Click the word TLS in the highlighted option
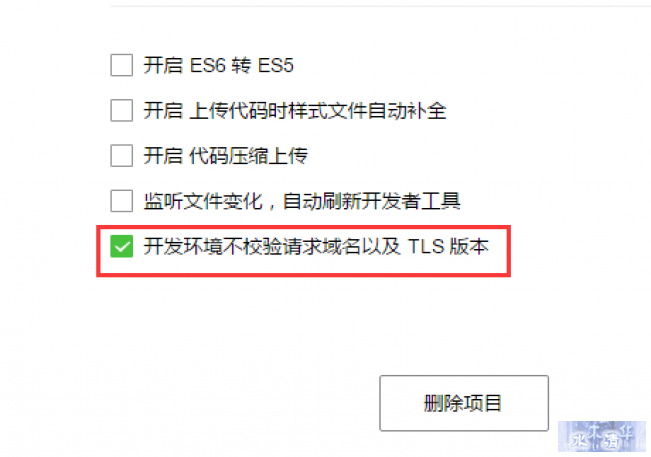The image size is (651, 457). 426,246
